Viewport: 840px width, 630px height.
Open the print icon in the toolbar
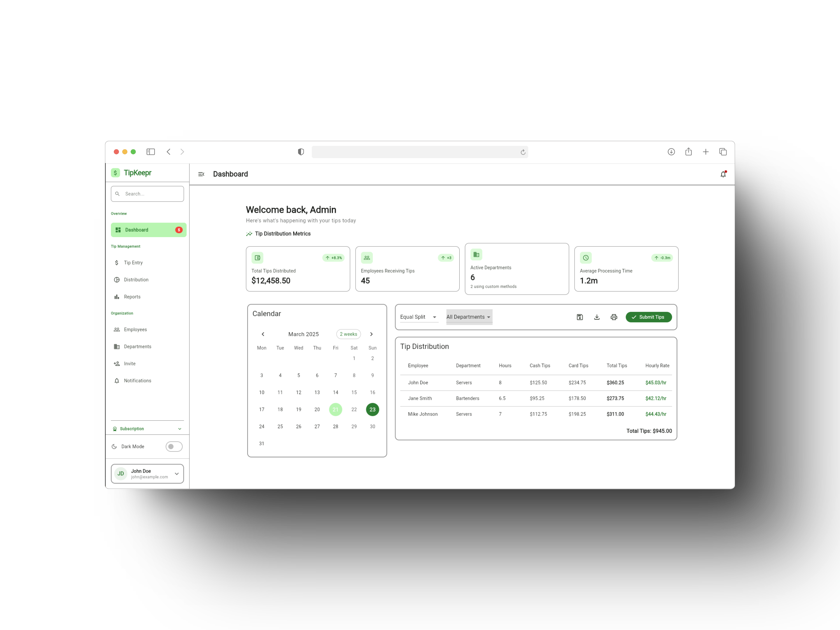[x=614, y=317]
